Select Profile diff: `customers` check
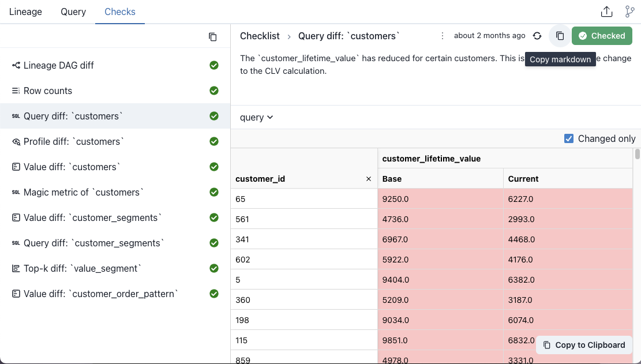 [74, 141]
